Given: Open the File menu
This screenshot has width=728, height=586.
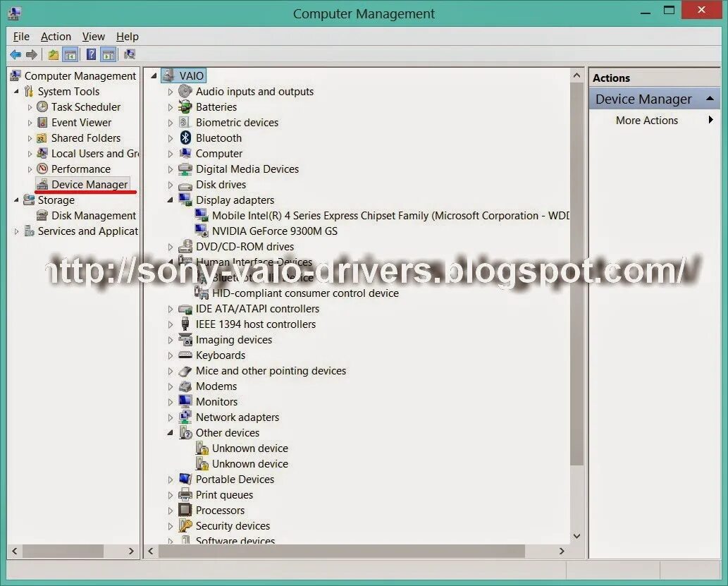Looking at the screenshot, I should [21, 36].
